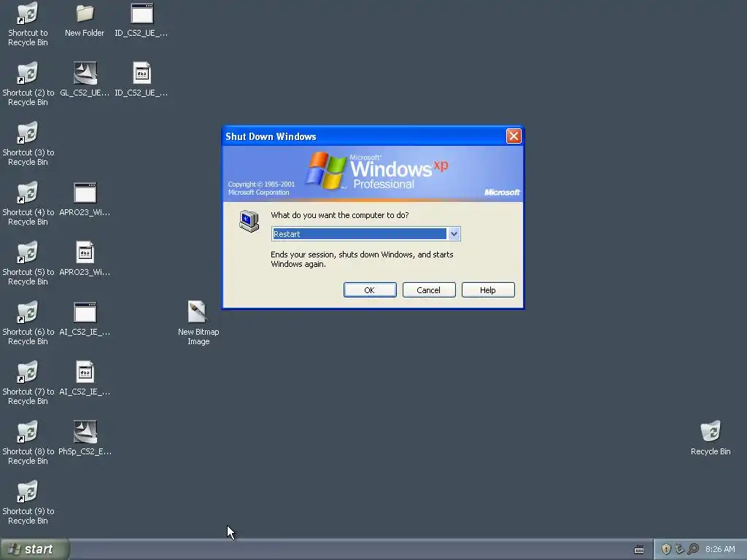Select Shortcut (2) to Recycle Bin

coord(28,85)
